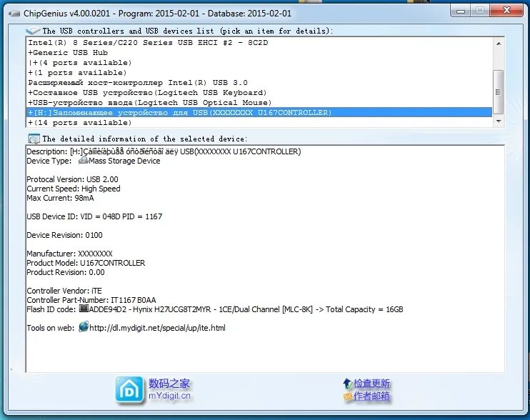Viewport: 530px width, 420px height.
Task: Click the device list scrollbar thumb
Action: 499,92
